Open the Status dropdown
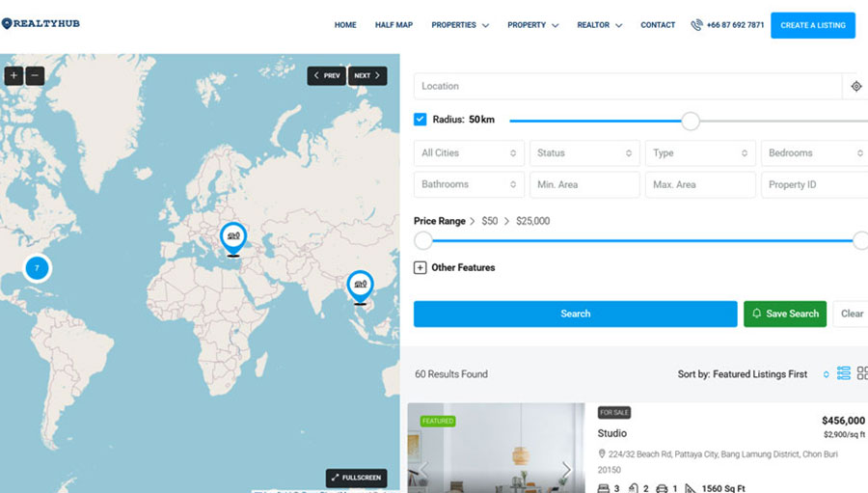The image size is (868, 493). pyautogui.click(x=584, y=153)
